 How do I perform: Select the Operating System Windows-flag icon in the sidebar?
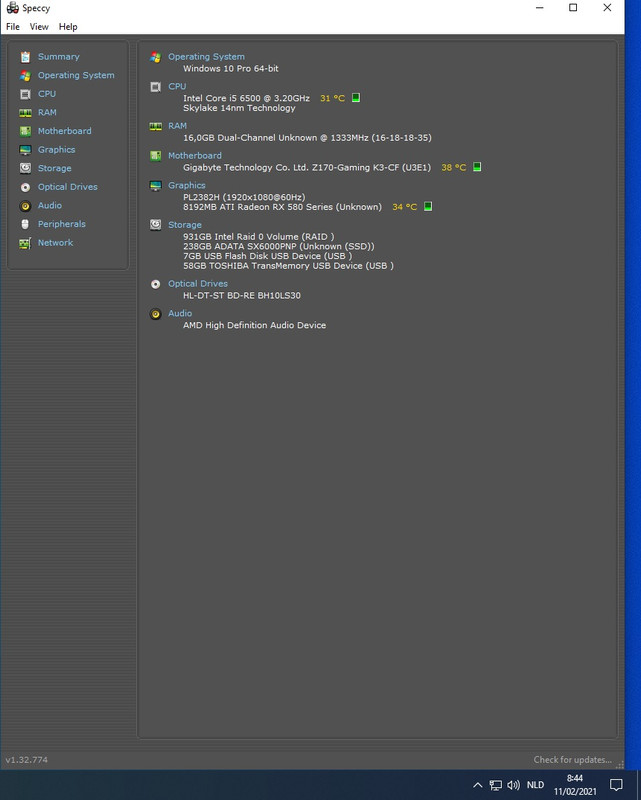(25, 76)
